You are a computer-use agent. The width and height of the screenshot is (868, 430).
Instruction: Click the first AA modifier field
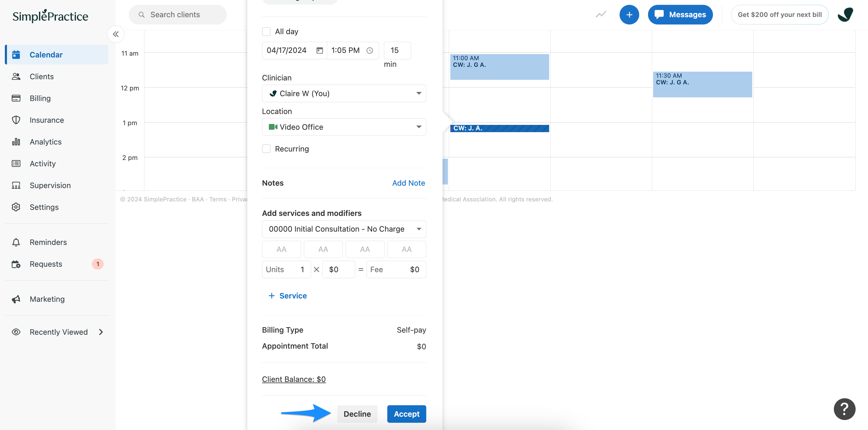[281, 249]
